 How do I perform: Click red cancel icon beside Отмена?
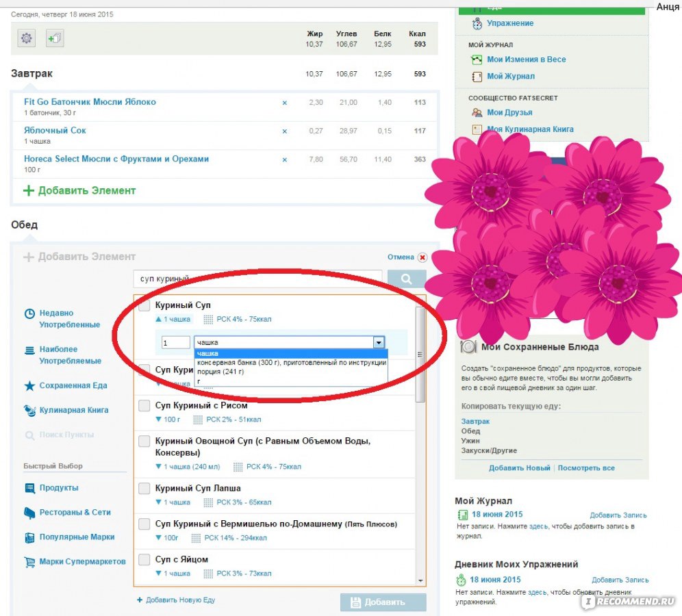click(422, 257)
